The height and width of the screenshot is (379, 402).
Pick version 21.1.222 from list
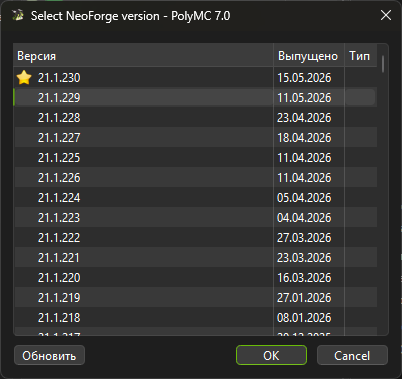point(195,237)
